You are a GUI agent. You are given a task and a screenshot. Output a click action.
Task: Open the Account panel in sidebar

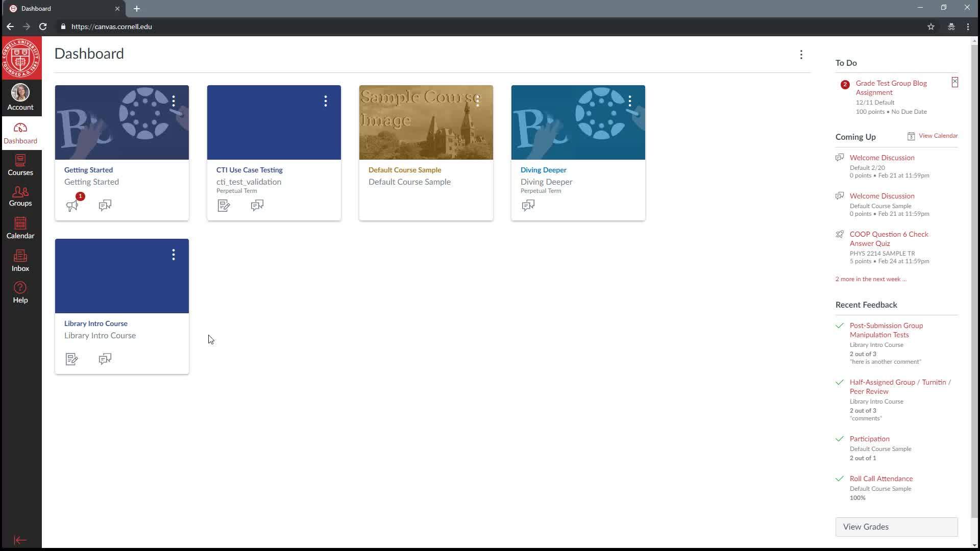20,97
